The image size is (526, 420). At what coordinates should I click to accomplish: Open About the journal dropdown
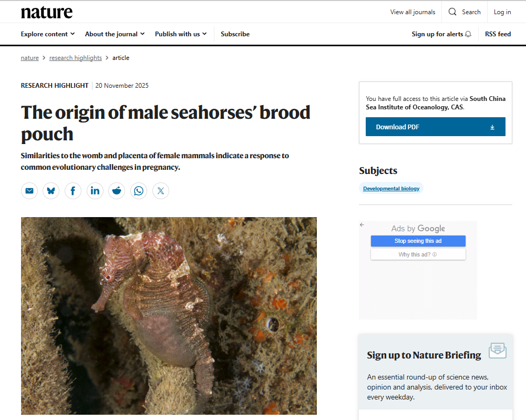coord(115,34)
